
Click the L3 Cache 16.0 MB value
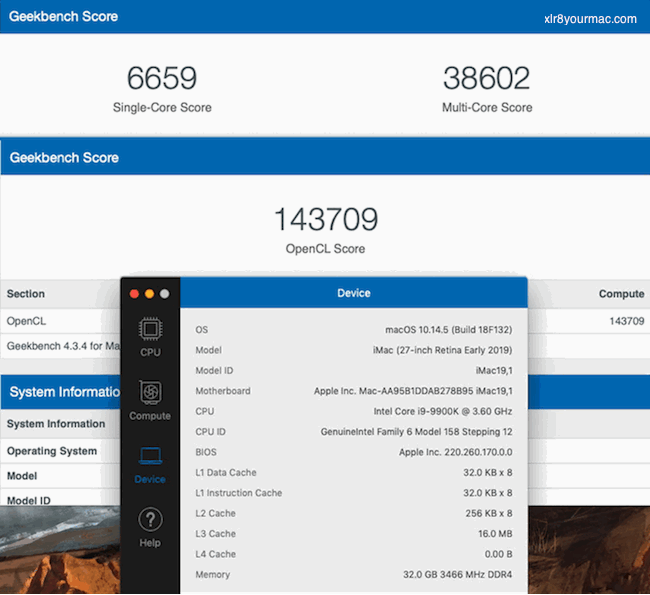(x=495, y=534)
